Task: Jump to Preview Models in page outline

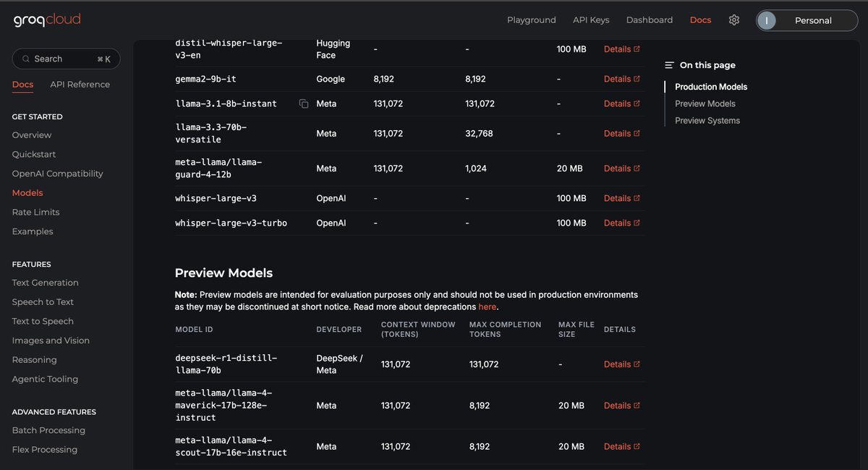Action: (x=705, y=103)
